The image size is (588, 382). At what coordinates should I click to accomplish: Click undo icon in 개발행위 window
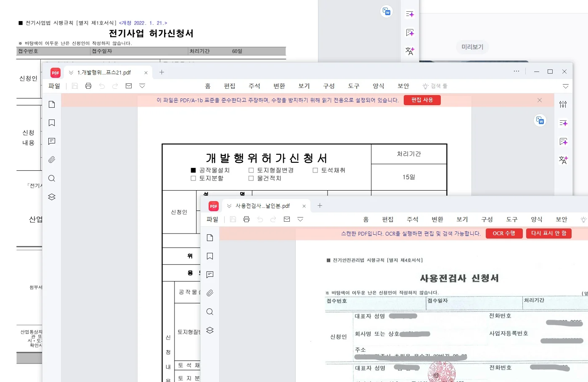pyautogui.click(x=102, y=86)
